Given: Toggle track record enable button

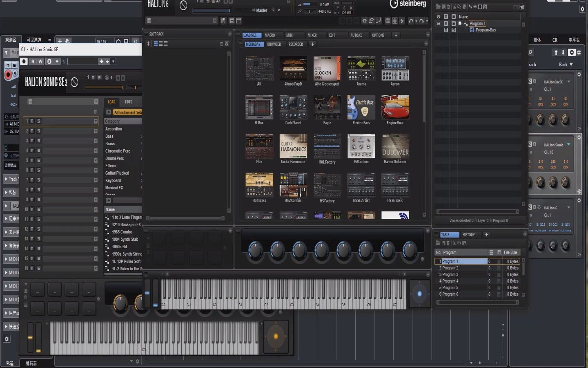Looking at the screenshot, I should click(8, 74).
